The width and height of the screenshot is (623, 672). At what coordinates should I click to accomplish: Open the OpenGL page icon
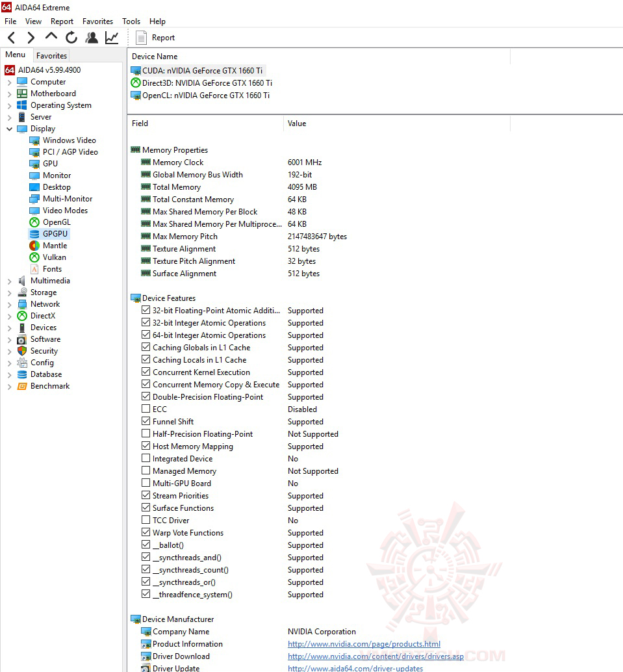click(34, 222)
